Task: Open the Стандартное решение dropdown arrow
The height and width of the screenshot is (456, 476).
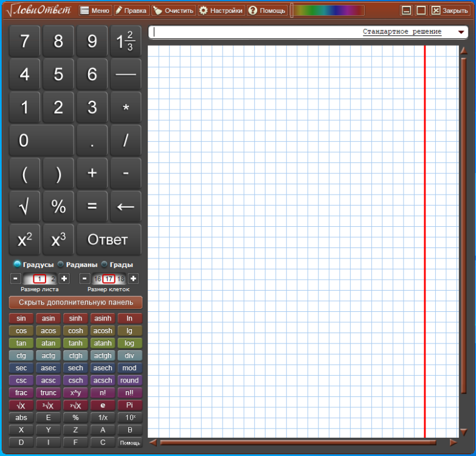Action: (461, 32)
